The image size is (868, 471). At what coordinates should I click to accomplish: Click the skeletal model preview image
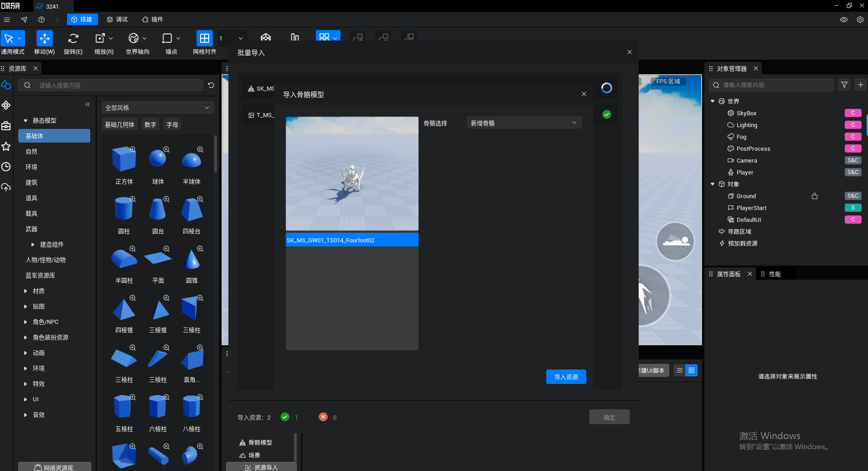[352, 174]
